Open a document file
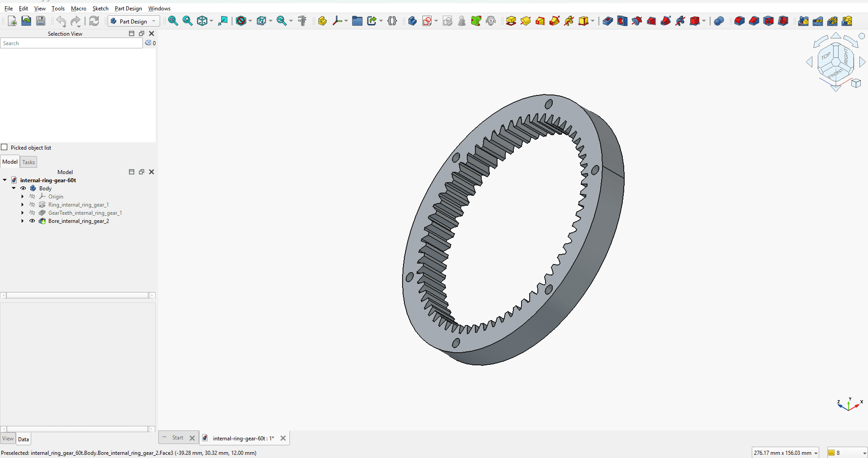This screenshot has width=868, height=458. pyautogui.click(x=26, y=21)
